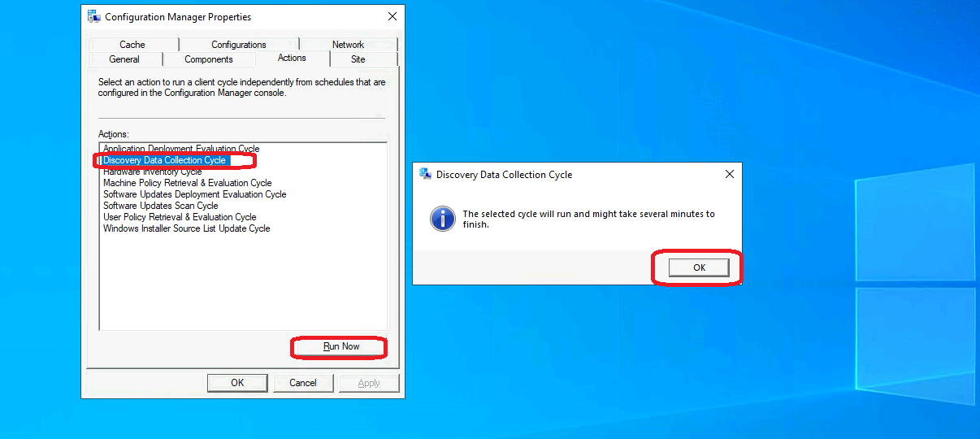The image size is (980, 439).
Task: Choose Machine Policy Retrieval & Evaluation Cycle
Action: 187,183
